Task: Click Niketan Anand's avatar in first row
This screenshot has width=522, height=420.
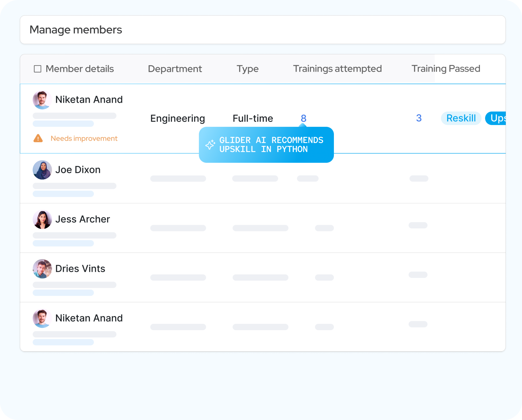Action: (x=42, y=100)
